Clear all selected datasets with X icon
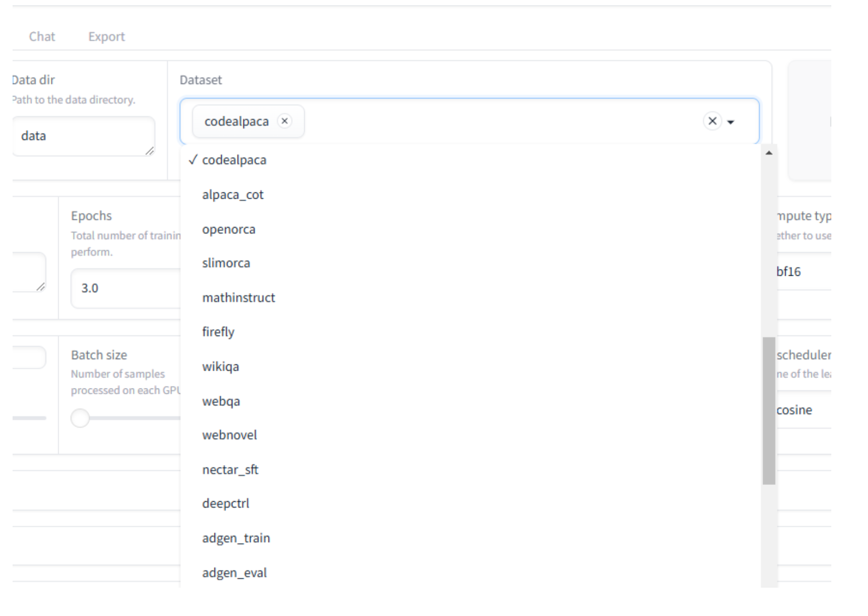Viewport: 868px width, 616px height. point(712,121)
